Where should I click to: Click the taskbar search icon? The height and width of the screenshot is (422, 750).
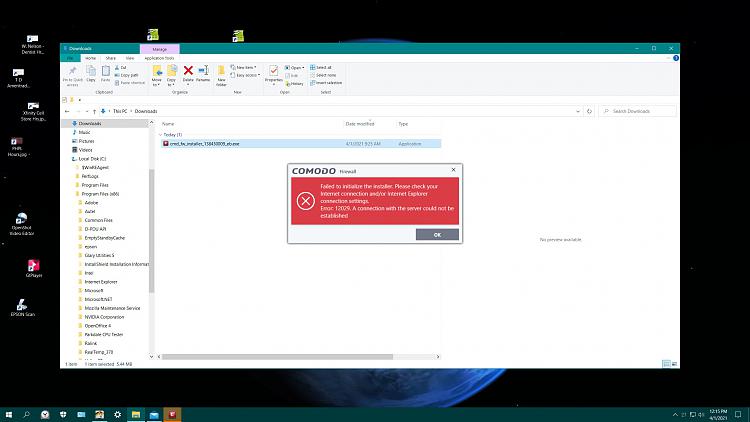tap(27, 414)
